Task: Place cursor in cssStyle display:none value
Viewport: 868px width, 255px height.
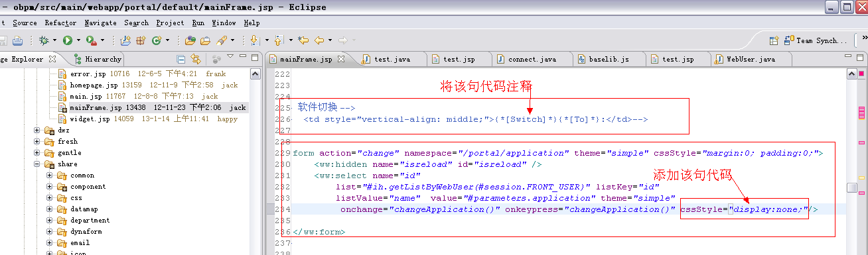Action: point(768,210)
